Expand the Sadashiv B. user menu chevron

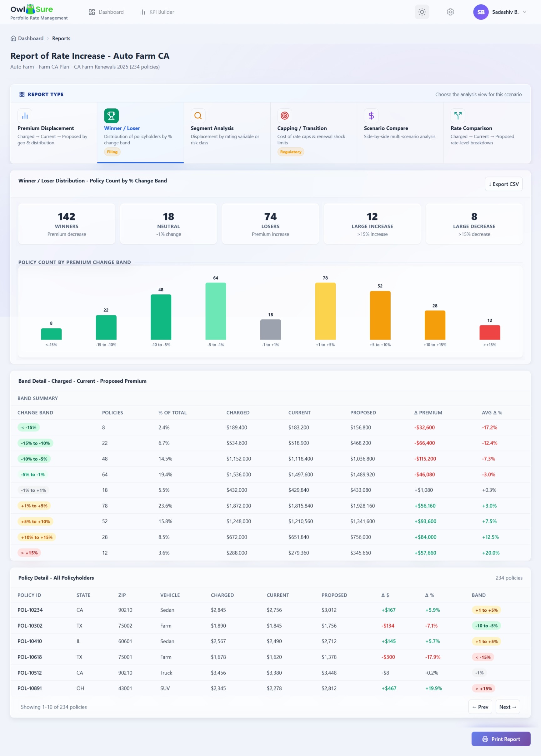tap(524, 12)
